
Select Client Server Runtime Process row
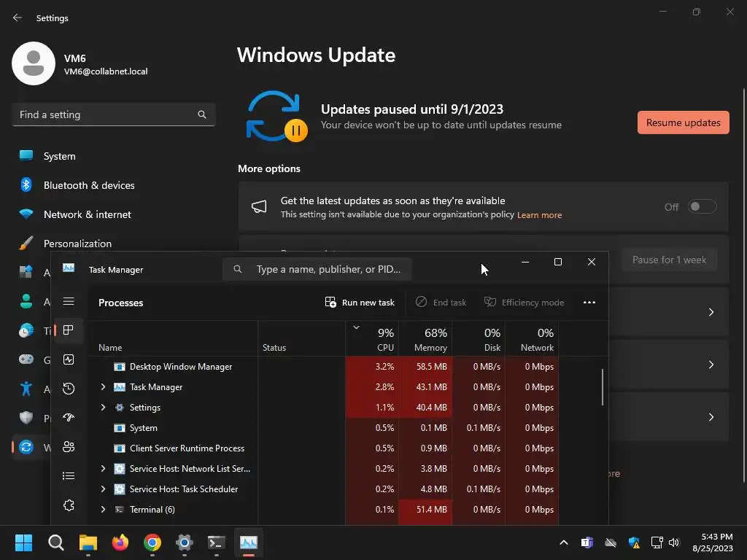tap(323, 448)
